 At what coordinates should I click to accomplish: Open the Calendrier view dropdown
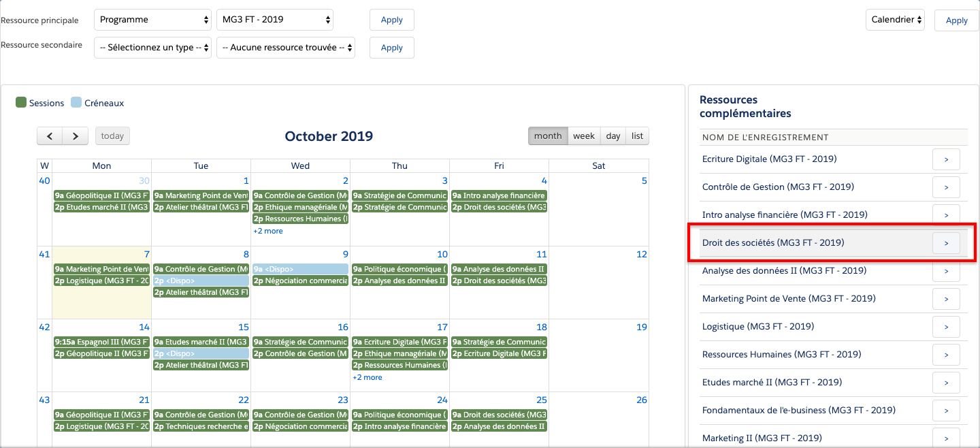pyautogui.click(x=895, y=20)
